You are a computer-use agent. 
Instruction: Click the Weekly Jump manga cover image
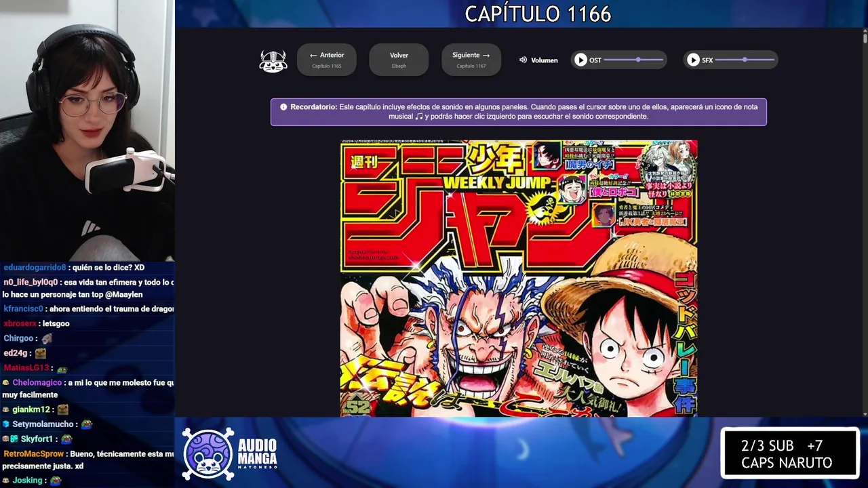519,278
